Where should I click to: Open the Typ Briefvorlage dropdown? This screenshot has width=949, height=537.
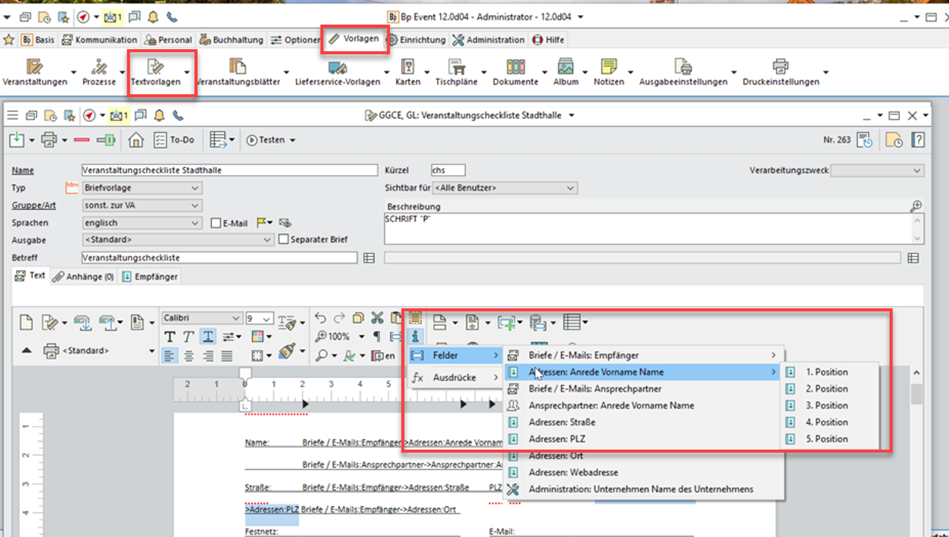pyautogui.click(x=195, y=188)
